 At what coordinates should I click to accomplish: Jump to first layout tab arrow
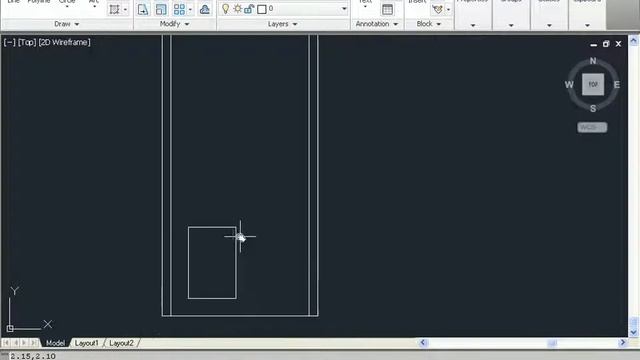click(6, 343)
